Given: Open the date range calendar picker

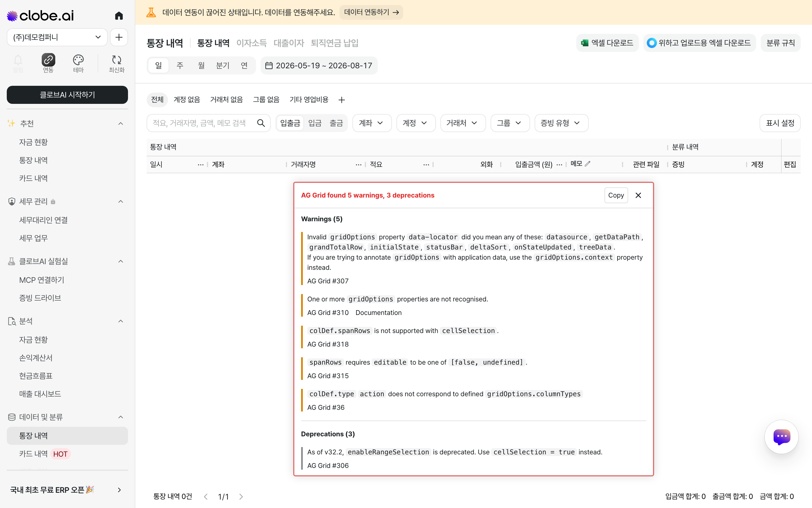Looking at the screenshot, I should [x=319, y=65].
